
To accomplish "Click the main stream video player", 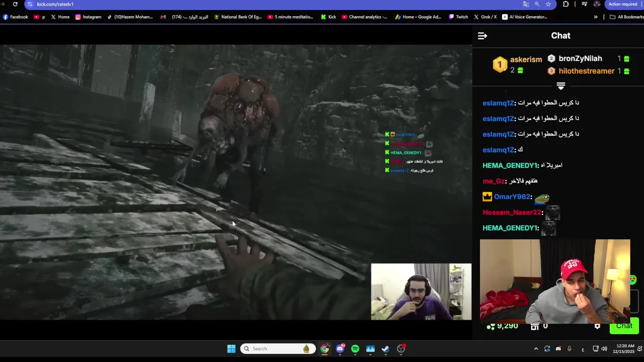I will (x=236, y=182).
